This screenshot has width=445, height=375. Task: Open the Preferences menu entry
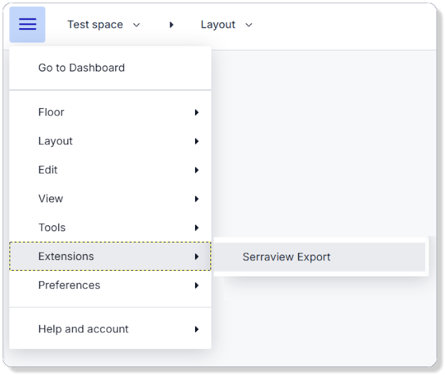(x=110, y=285)
